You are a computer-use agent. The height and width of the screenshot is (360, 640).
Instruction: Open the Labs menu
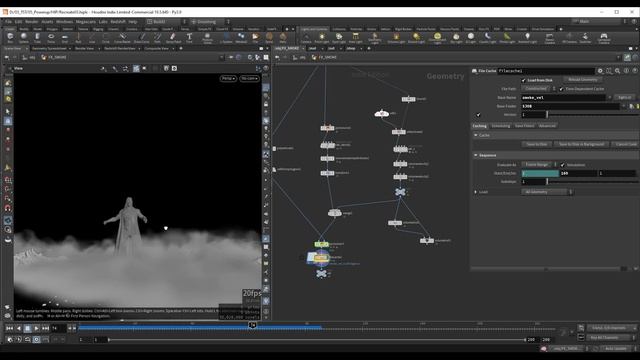103,22
